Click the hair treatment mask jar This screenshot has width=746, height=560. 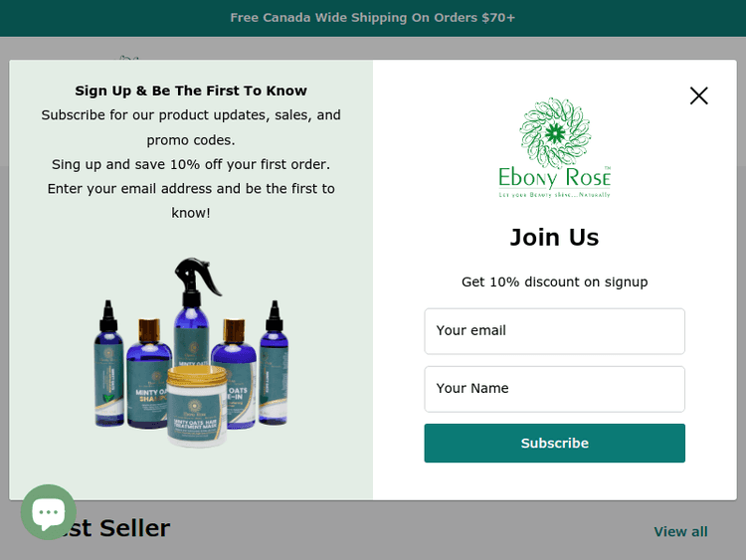pos(197,407)
